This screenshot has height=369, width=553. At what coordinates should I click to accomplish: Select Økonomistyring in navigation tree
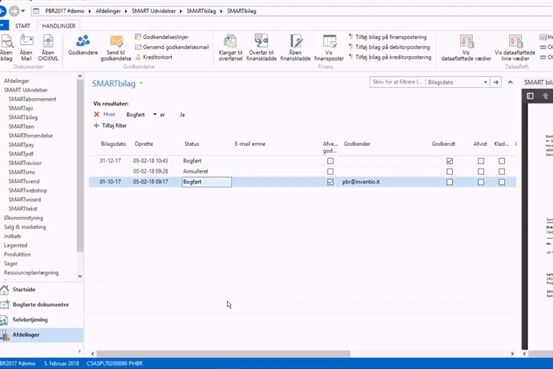click(23, 218)
